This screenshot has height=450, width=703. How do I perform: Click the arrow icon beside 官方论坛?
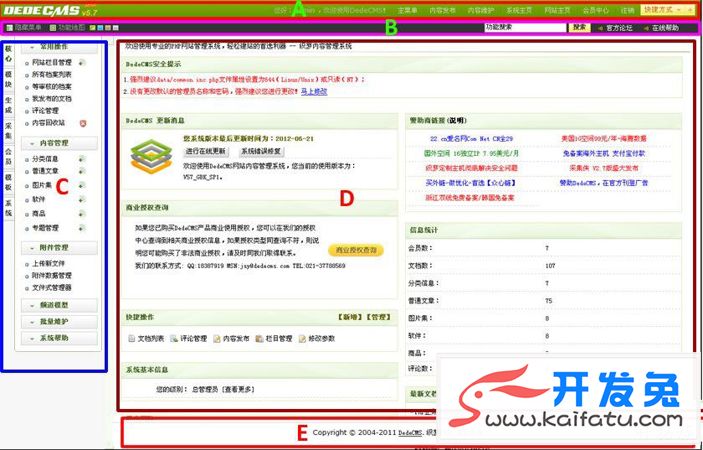[600, 28]
